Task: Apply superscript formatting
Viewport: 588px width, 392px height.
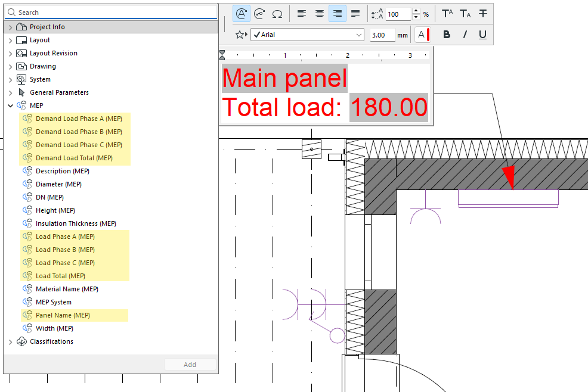Action: pos(447,14)
